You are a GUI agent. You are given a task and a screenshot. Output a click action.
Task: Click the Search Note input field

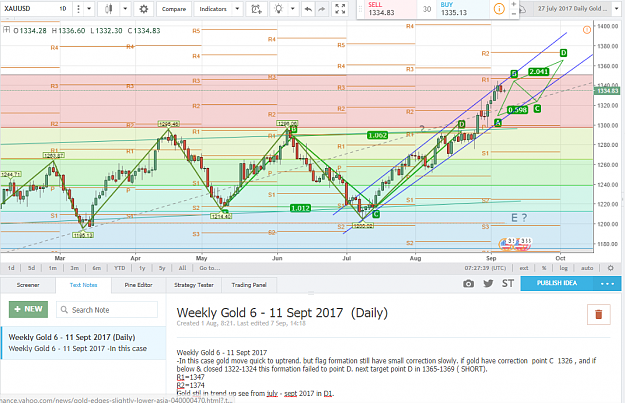[x=107, y=310]
